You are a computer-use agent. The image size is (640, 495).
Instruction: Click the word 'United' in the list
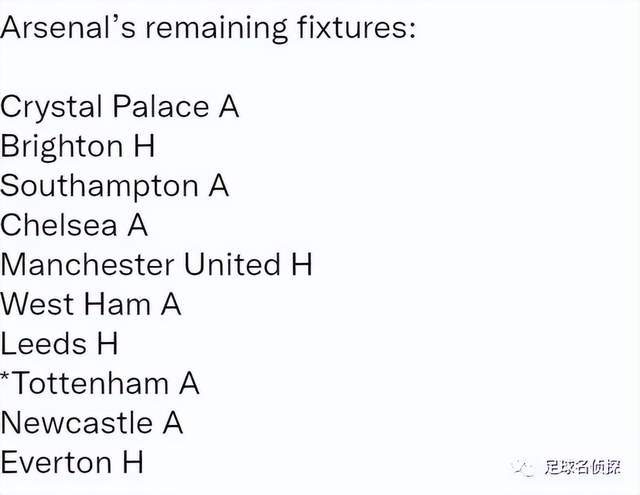[232, 264]
